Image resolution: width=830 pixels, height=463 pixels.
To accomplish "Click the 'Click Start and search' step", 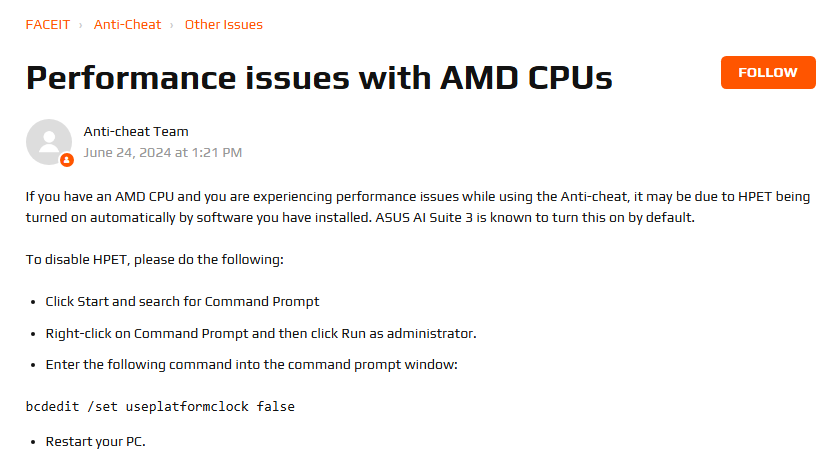I will (182, 302).
